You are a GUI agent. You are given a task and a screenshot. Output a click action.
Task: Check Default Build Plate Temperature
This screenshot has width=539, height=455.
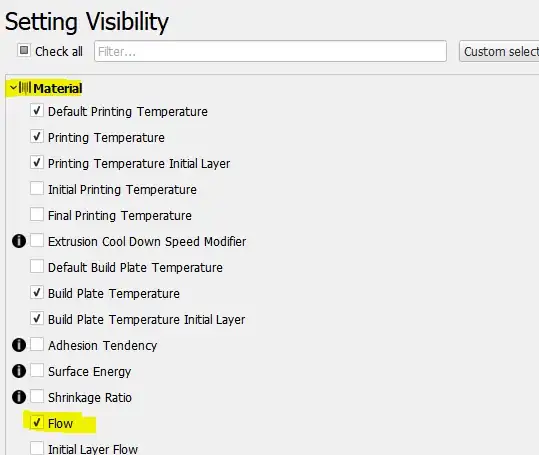coord(37,267)
